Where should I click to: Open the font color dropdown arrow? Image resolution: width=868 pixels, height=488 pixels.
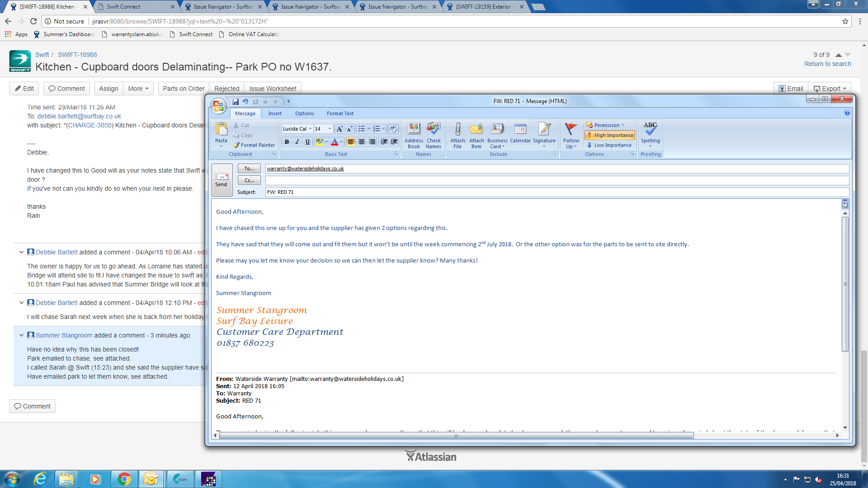pos(341,142)
